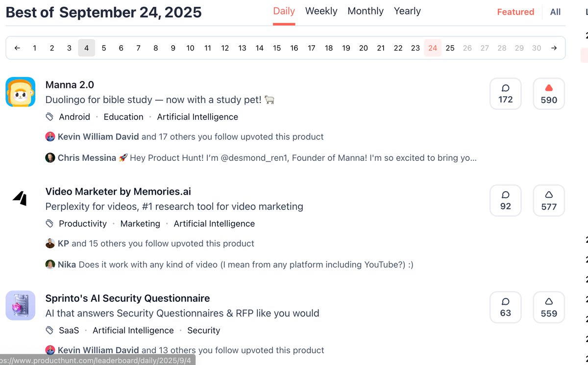The width and height of the screenshot is (588, 365).
Task: Open the Marketing topic tag
Action: click(x=140, y=224)
